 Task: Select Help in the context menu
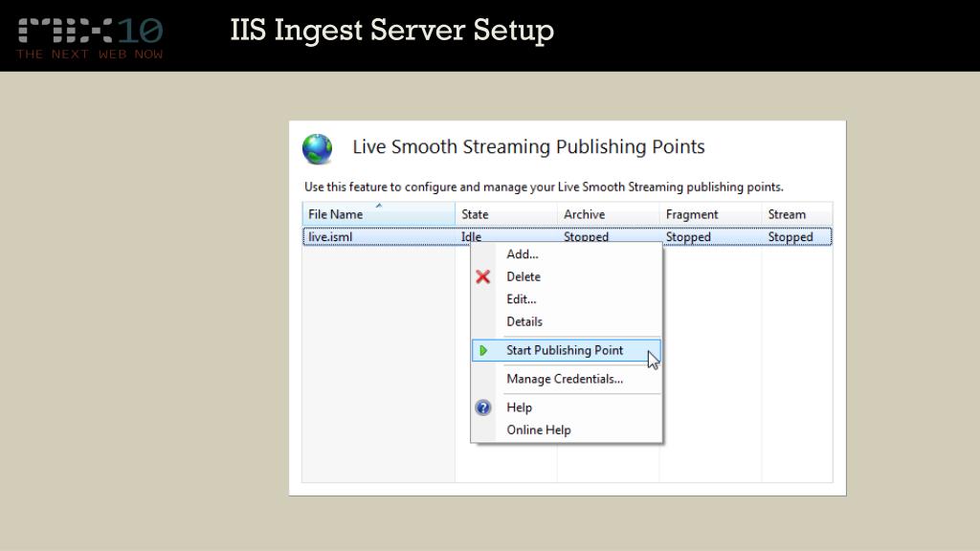click(567, 408)
